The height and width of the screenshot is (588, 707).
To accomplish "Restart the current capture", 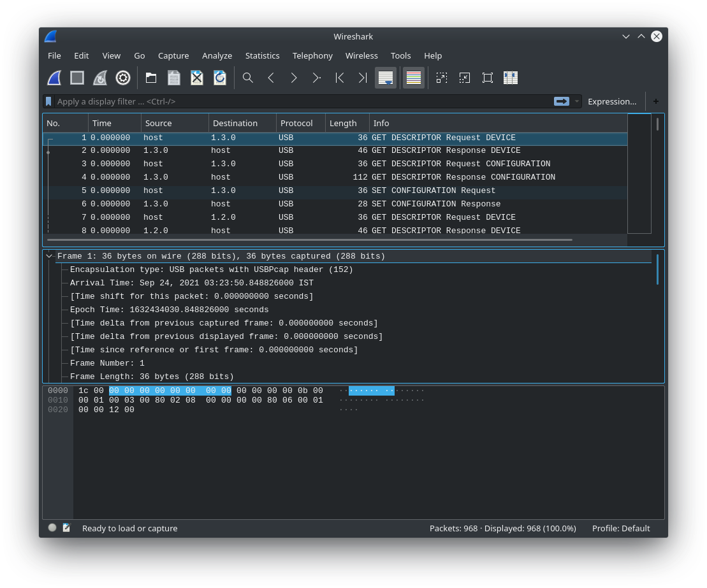I will (100, 78).
